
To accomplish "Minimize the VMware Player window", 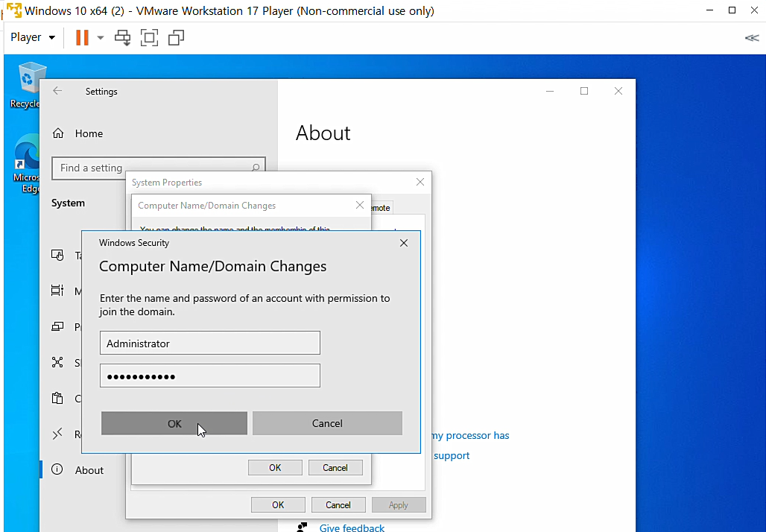I will point(710,10).
